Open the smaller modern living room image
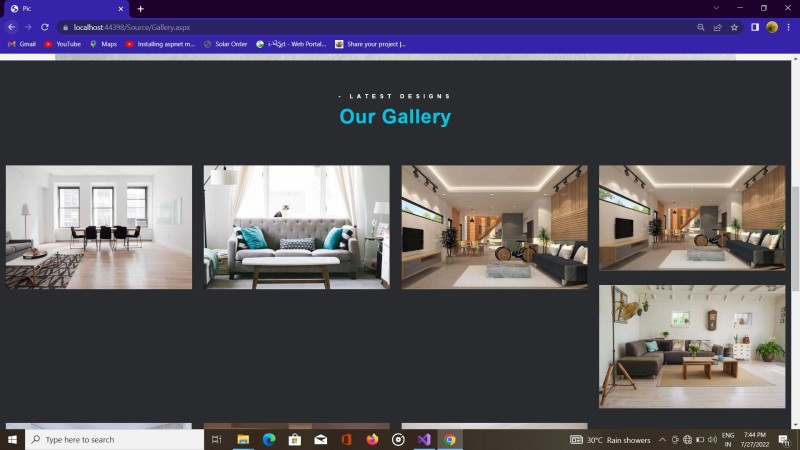Viewport: 800px width, 450px height. point(692,218)
